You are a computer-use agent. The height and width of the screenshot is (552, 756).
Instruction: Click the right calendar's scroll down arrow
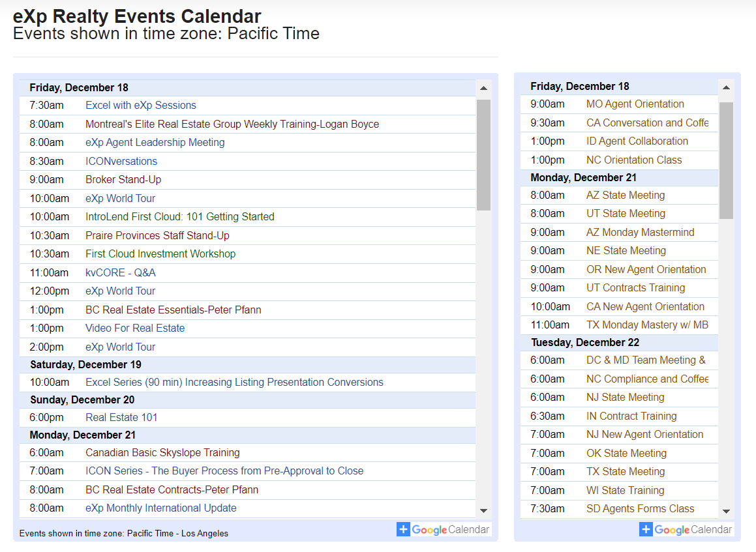[x=726, y=511]
